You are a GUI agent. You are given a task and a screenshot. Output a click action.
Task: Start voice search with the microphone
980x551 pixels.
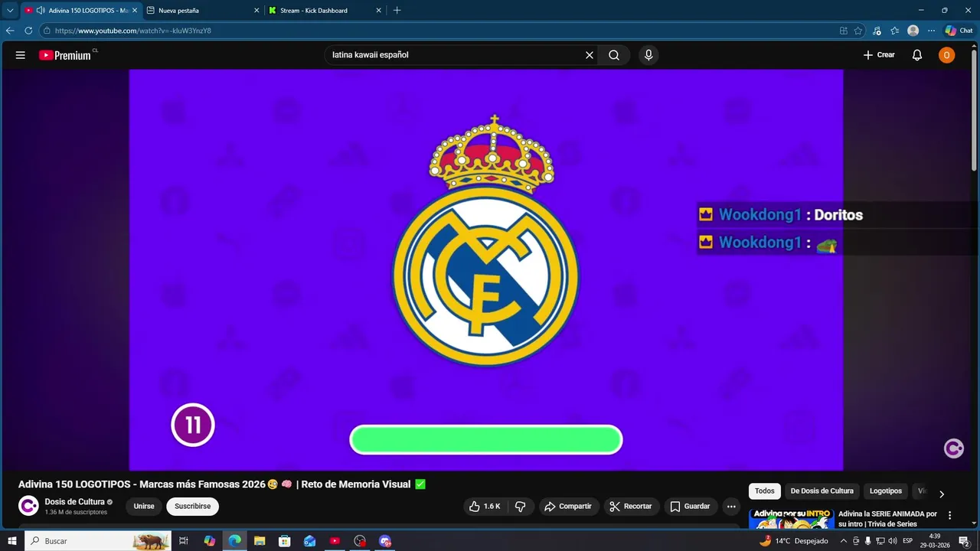click(x=648, y=55)
